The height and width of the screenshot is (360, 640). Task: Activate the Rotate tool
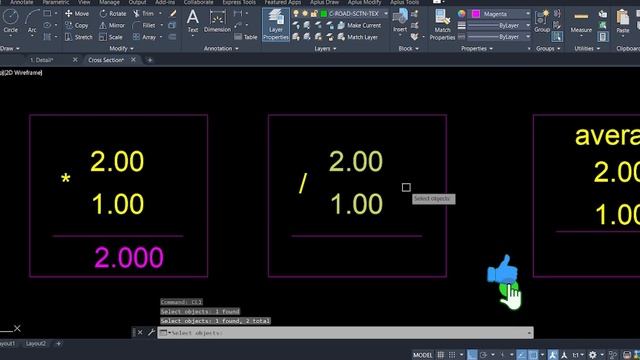[113, 13]
